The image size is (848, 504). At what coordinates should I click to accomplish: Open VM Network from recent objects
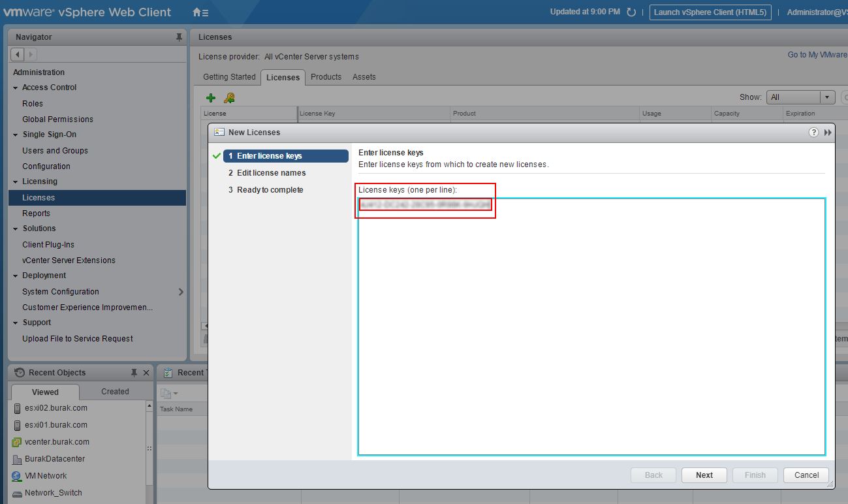(46, 476)
